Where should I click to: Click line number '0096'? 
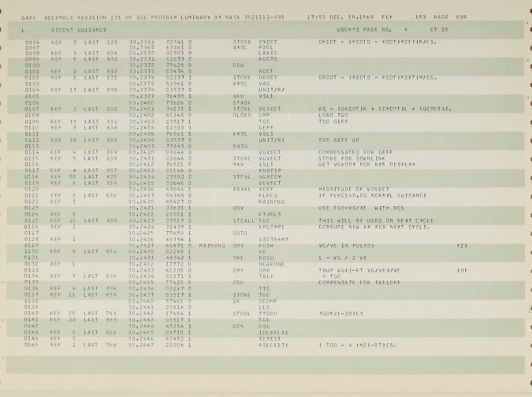pos(32,42)
